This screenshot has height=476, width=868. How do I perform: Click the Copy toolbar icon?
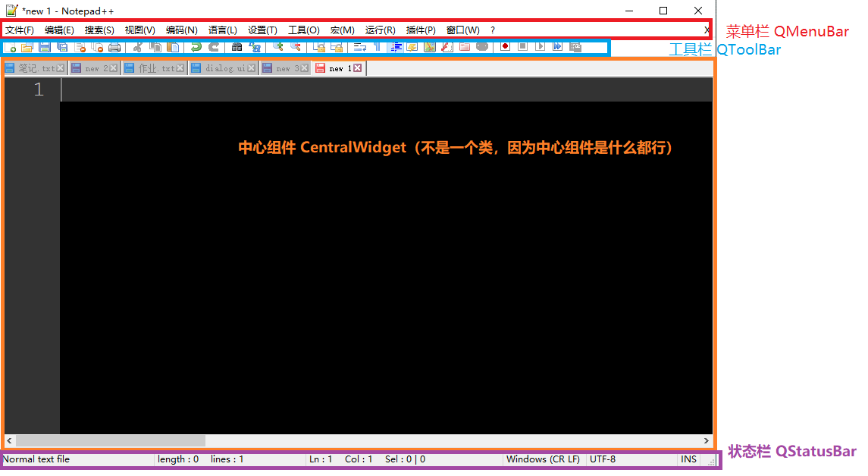155,48
